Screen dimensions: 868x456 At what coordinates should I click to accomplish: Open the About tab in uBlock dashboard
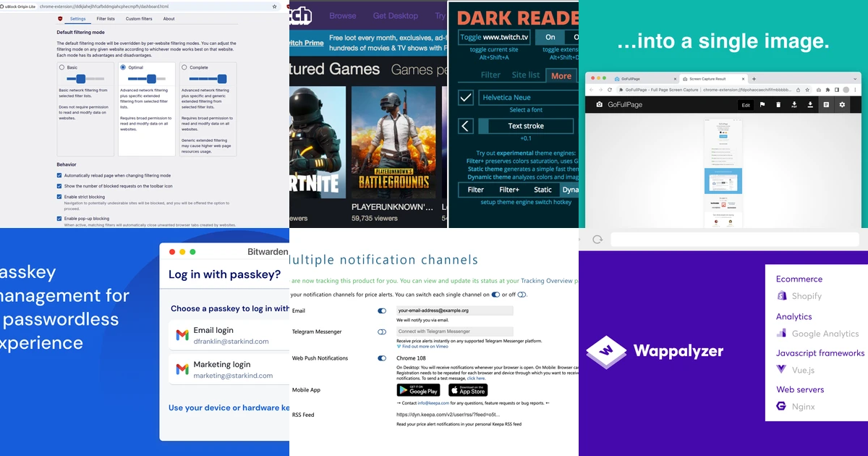pyautogui.click(x=169, y=19)
